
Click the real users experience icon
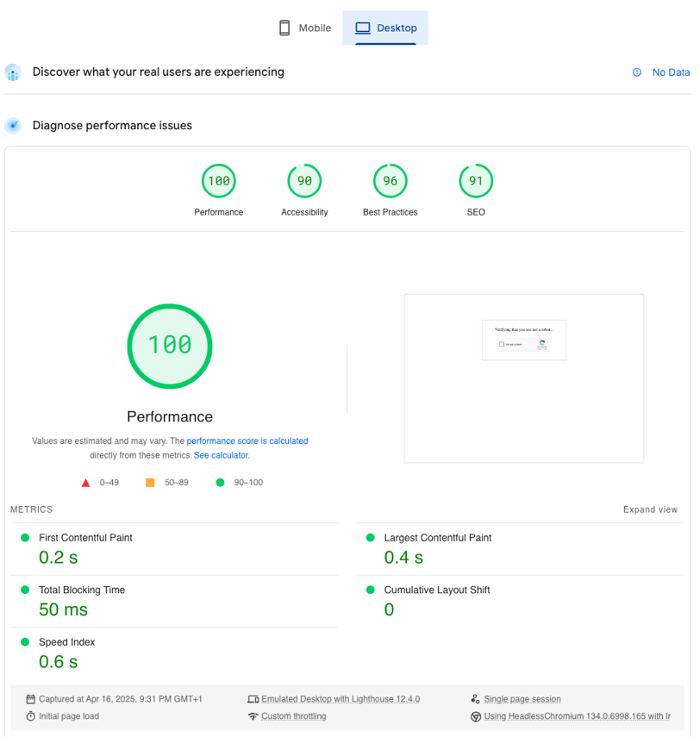13,72
